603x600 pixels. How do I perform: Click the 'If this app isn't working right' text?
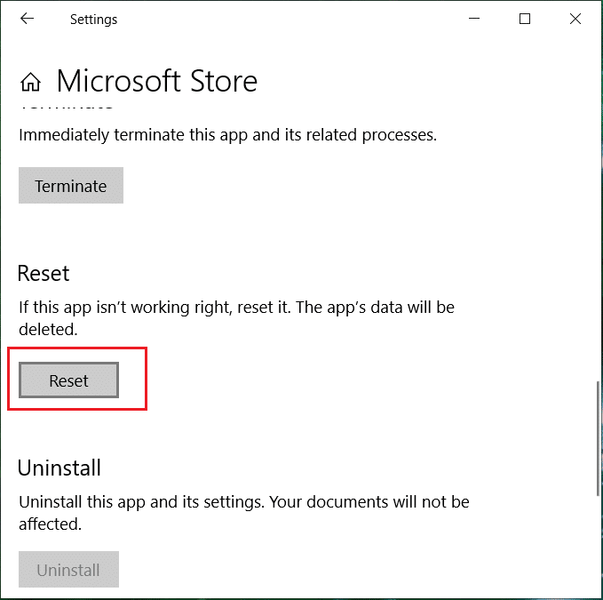237,318
